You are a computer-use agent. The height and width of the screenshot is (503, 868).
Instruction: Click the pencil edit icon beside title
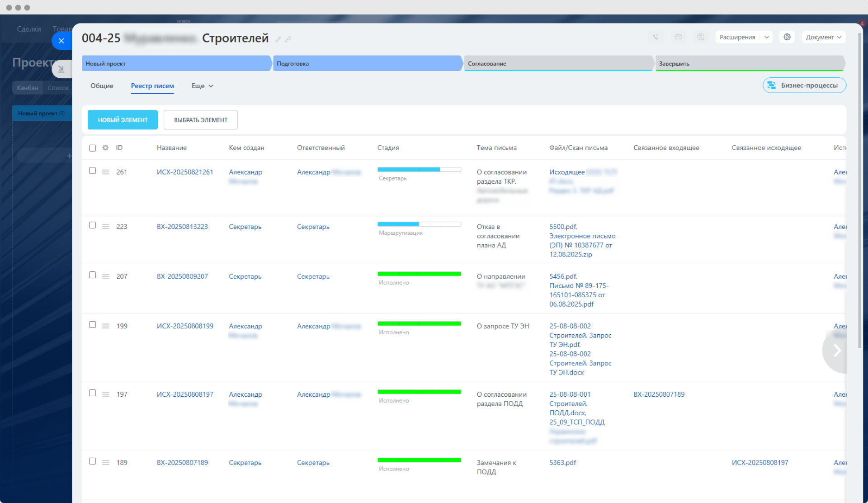click(x=278, y=39)
